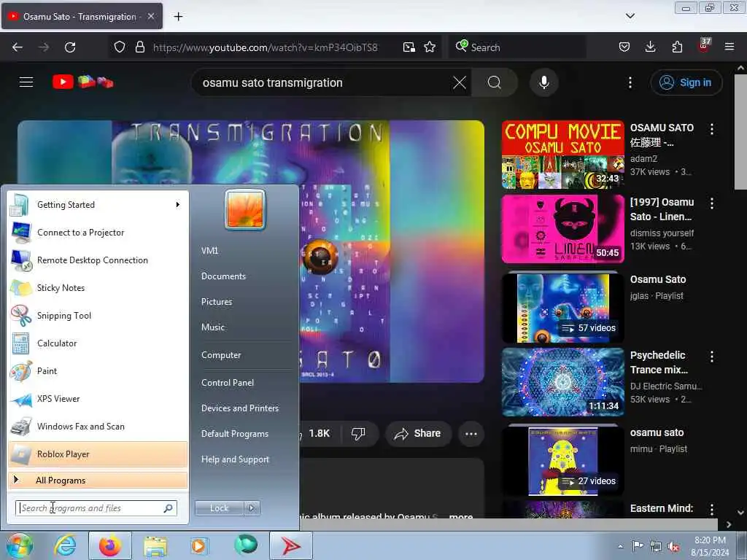Clear the YouTube search text with X

coord(460,82)
